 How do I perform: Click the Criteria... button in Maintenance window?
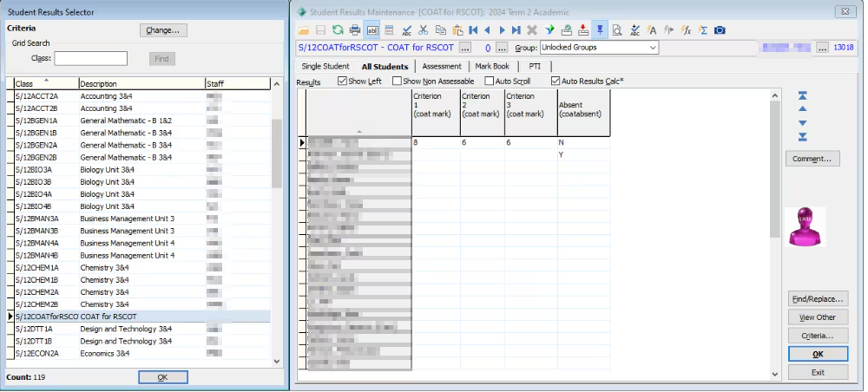pyautogui.click(x=819, y=336)
